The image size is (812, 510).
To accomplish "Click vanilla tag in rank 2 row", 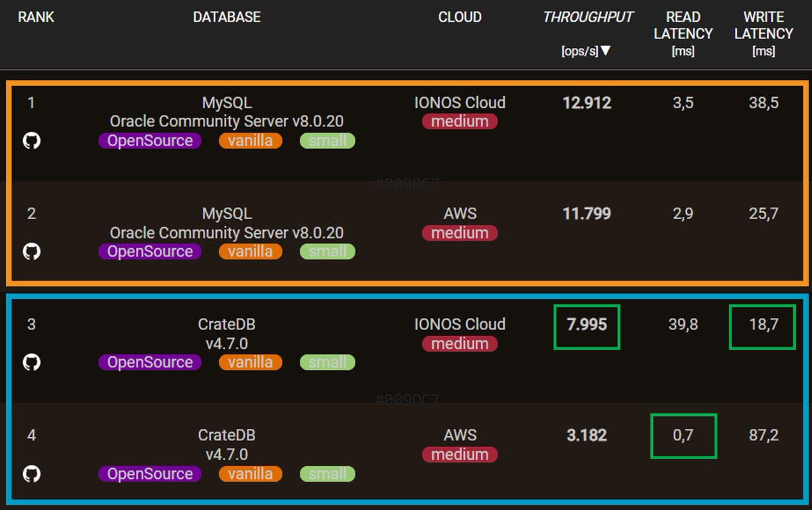I will pos(250,252).
